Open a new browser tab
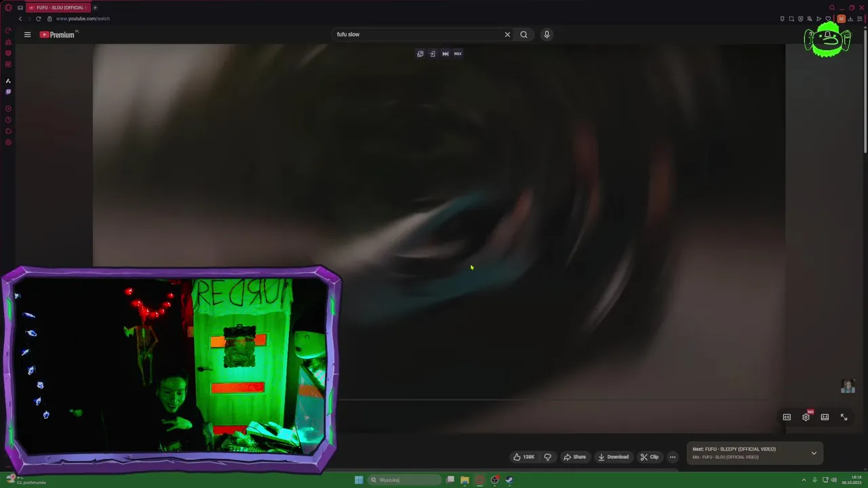868x488 pixels. (95, 7)
